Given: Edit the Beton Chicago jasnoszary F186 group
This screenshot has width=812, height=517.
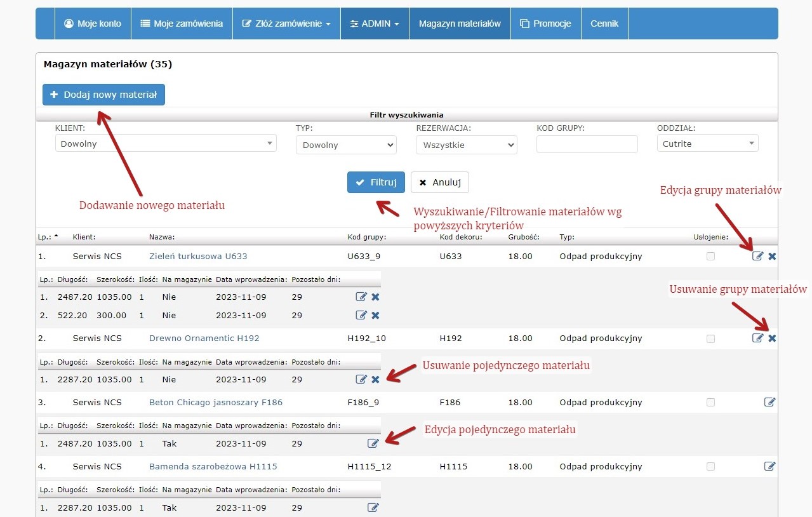Looking at the screenshot, I should pos(769,402).
